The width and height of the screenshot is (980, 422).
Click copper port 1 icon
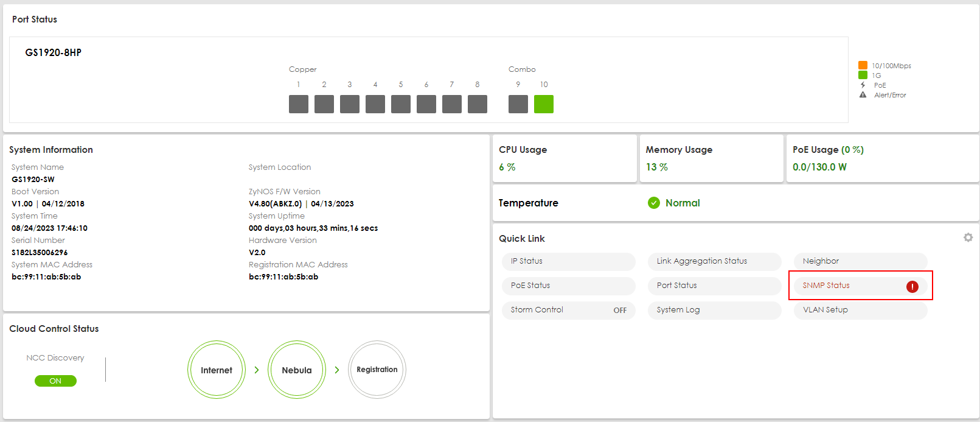coord(298,104)
